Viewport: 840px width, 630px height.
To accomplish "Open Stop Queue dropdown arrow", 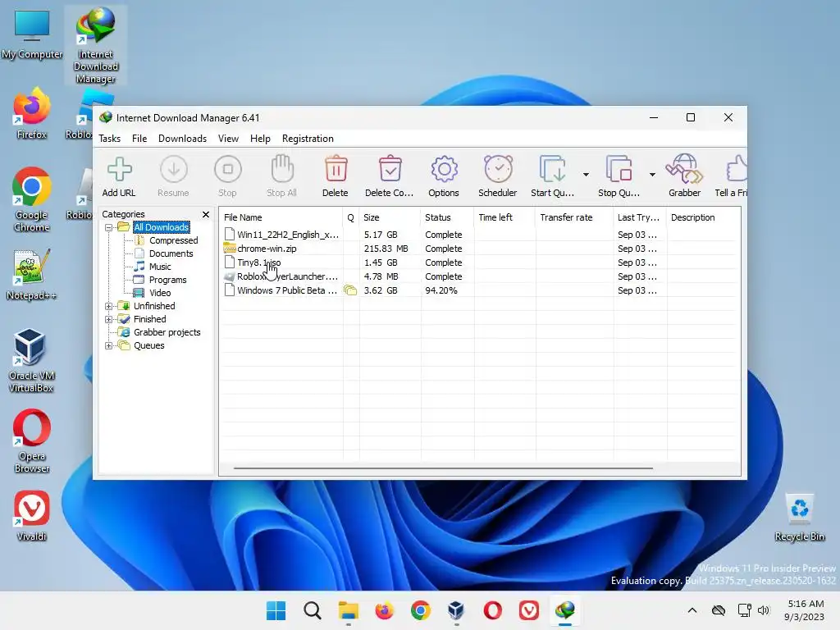I will click(x=652, y=175).
